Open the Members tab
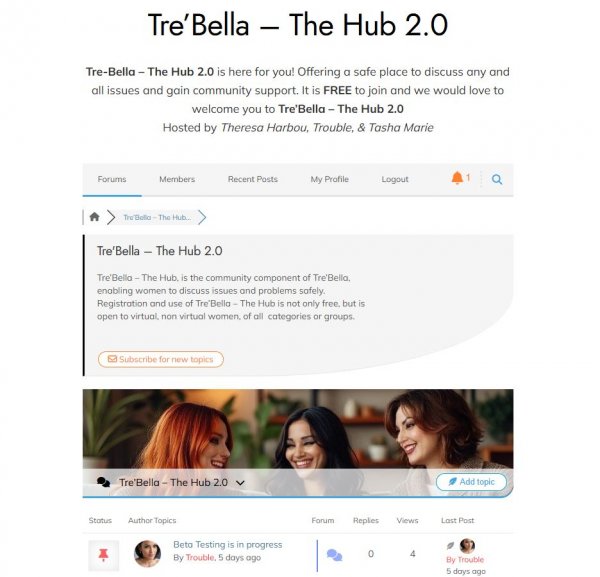Viewport: 600px width, 577px height. [x=177, y=179]
